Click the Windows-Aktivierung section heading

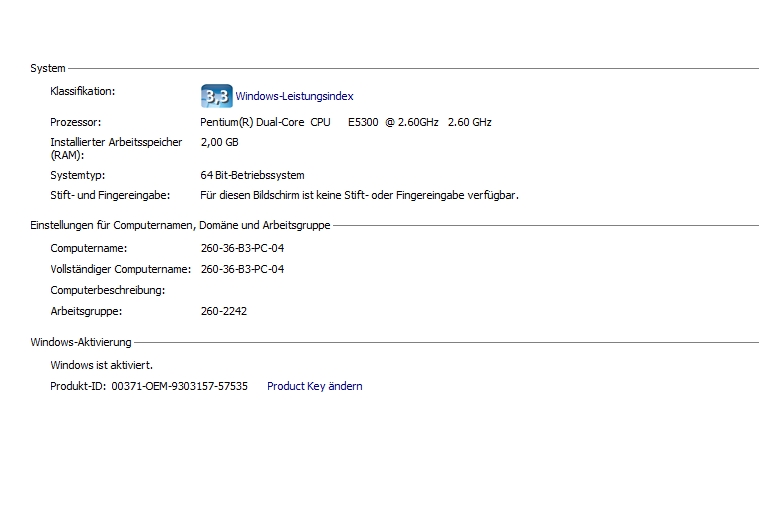click(81, 342)
